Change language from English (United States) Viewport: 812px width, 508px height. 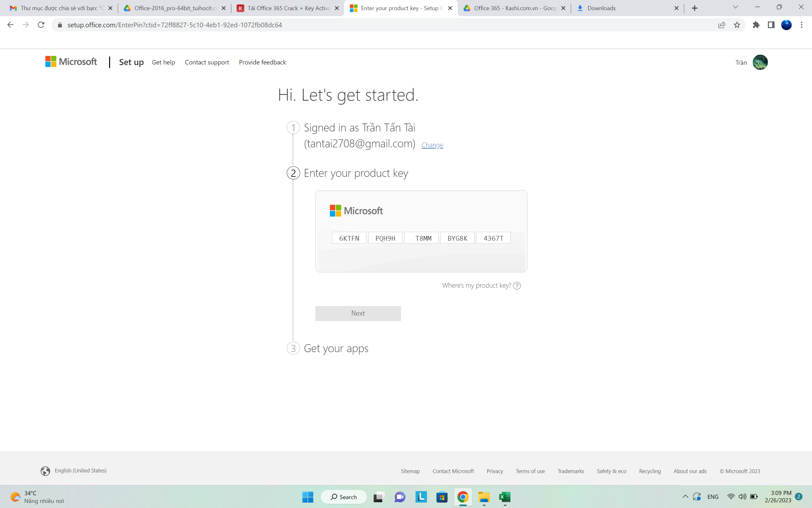click(81, 471)
